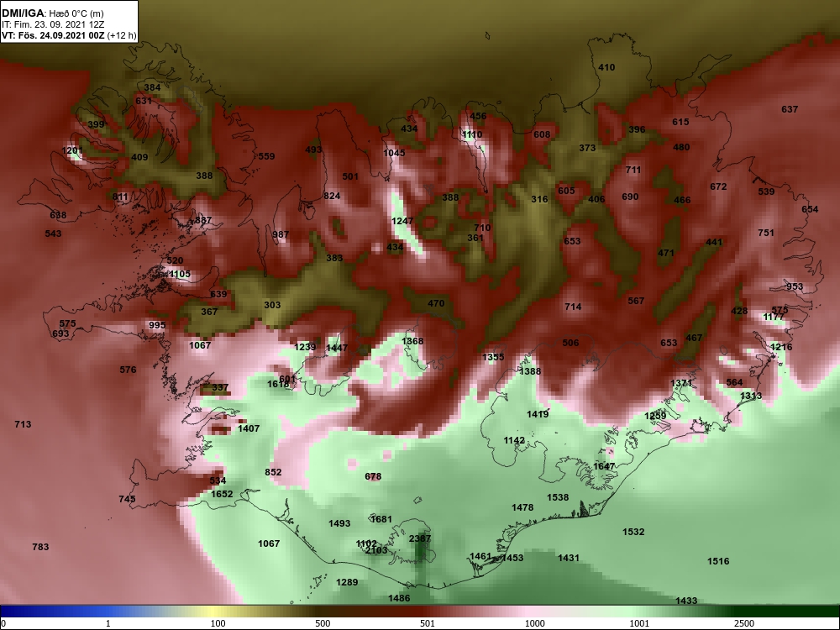840x630 pixels.
Task: Click the 1110 value
Action: [x=472, y=134]
